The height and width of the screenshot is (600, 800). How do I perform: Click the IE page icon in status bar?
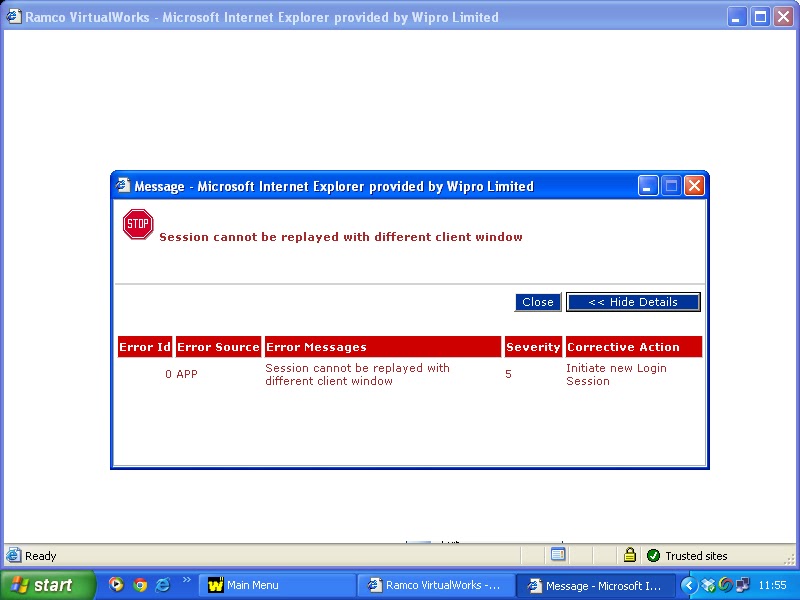(x=13, y=555)
